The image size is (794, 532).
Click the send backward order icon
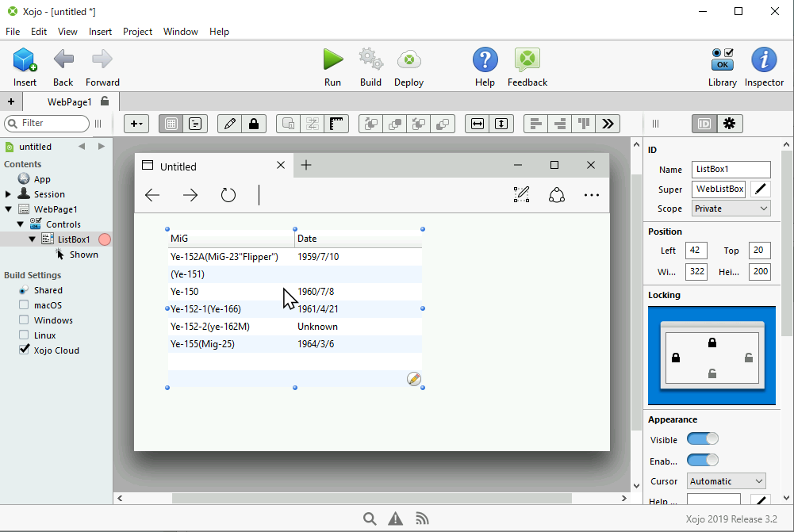(419, 124)
